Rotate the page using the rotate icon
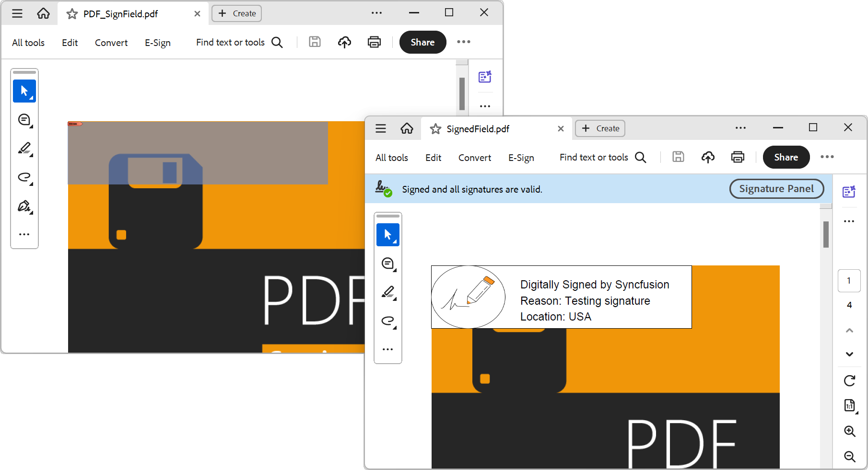Viewport: 868px width, 470px height. pyautogui.click(x=849, y=381)
